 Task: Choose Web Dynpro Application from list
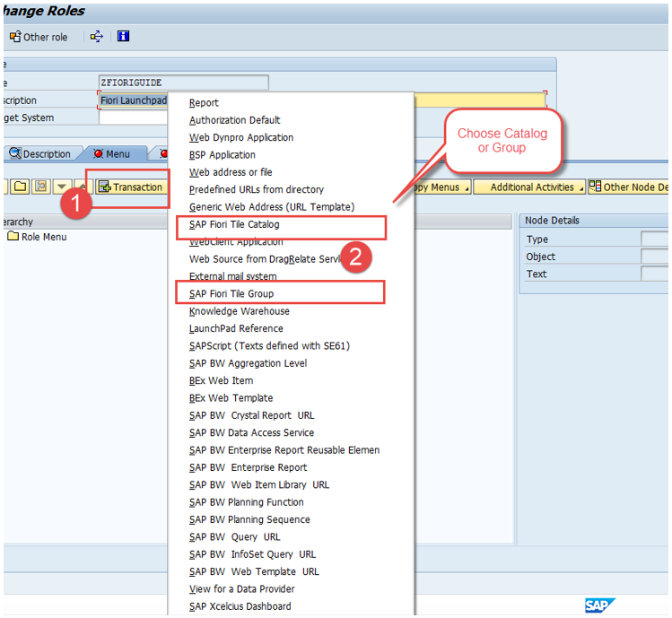point(240,137)
